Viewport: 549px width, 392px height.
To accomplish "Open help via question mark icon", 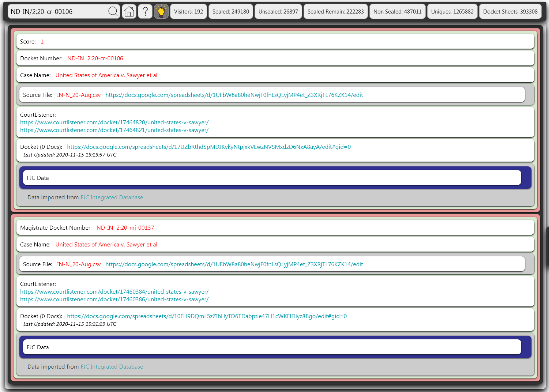I will 145,11.
